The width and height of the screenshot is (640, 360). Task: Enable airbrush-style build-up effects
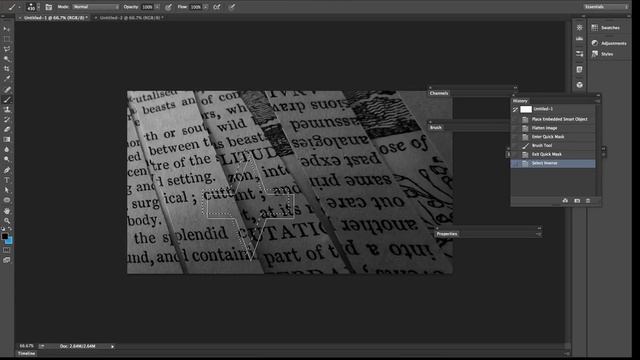pyautogui.click(x=217, y=7)
